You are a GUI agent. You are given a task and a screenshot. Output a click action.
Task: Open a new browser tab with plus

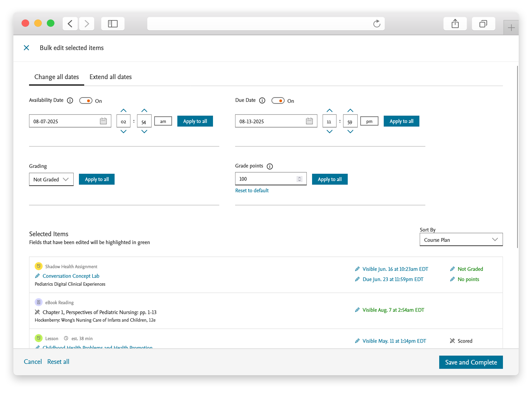tap(511, 28)
